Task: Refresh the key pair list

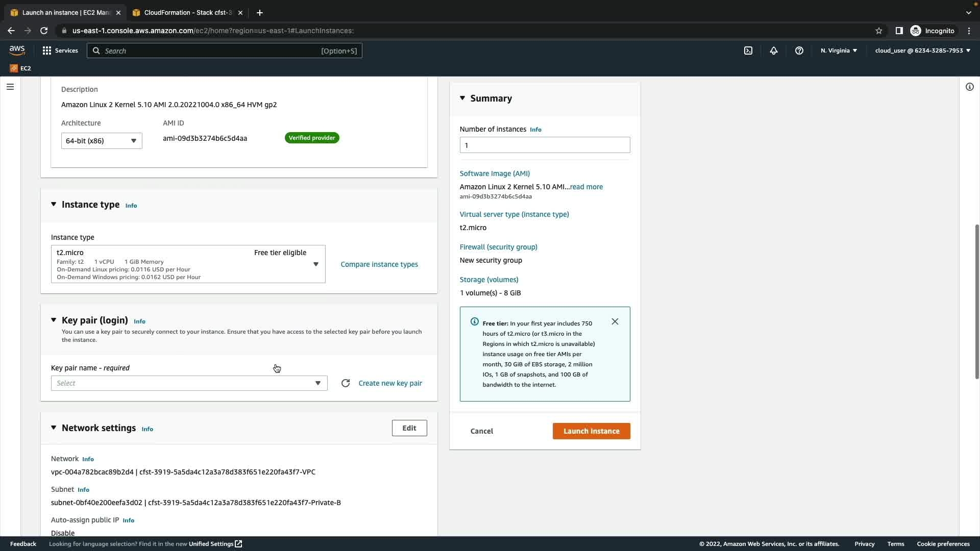Action: pos(346,383)
